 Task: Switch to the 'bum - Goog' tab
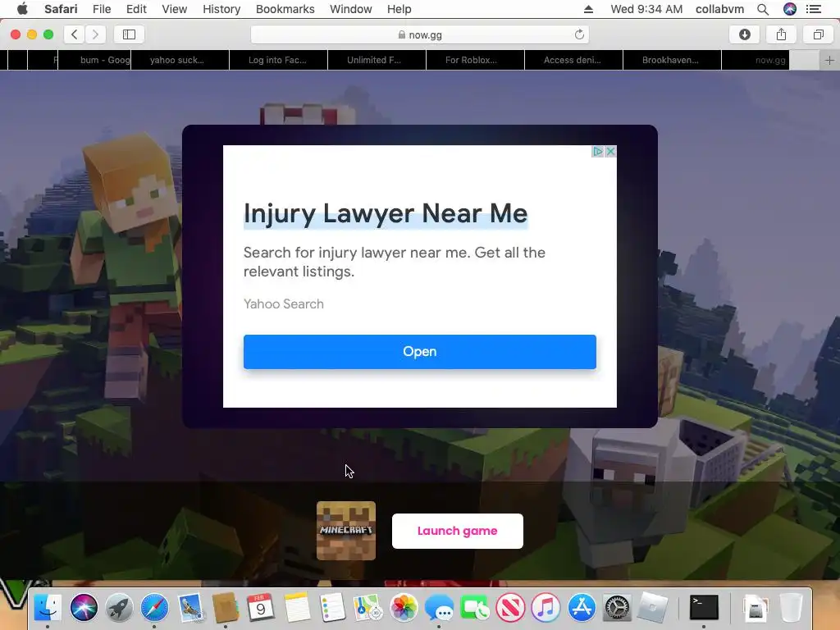tap(94, 60)
